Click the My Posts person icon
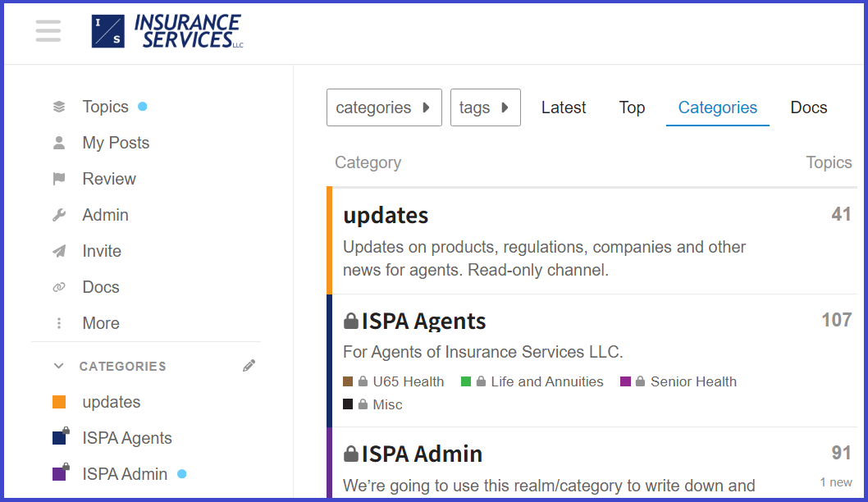This screenshot has height=502, width=868. point(59,143)
